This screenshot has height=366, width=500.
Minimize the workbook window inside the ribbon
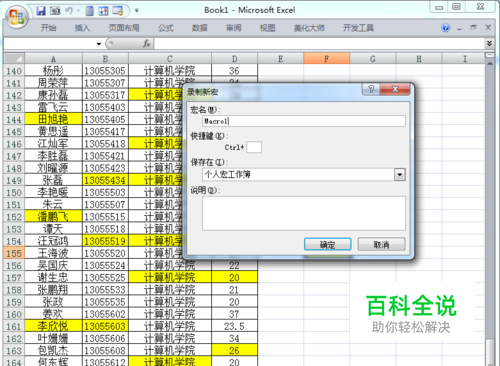click(x=460, y=28)
